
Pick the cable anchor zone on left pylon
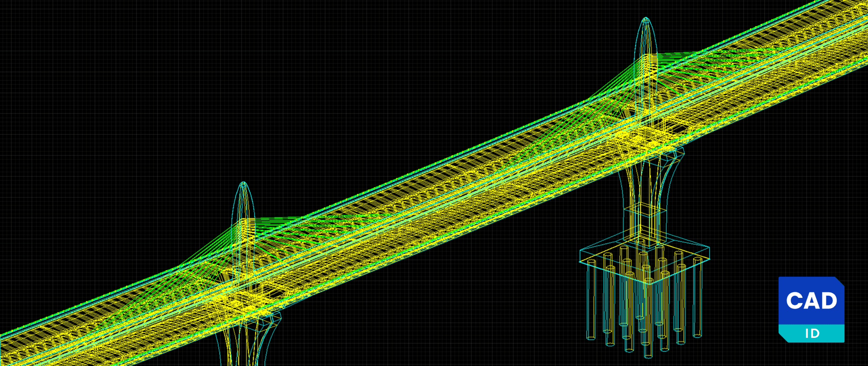244,225
